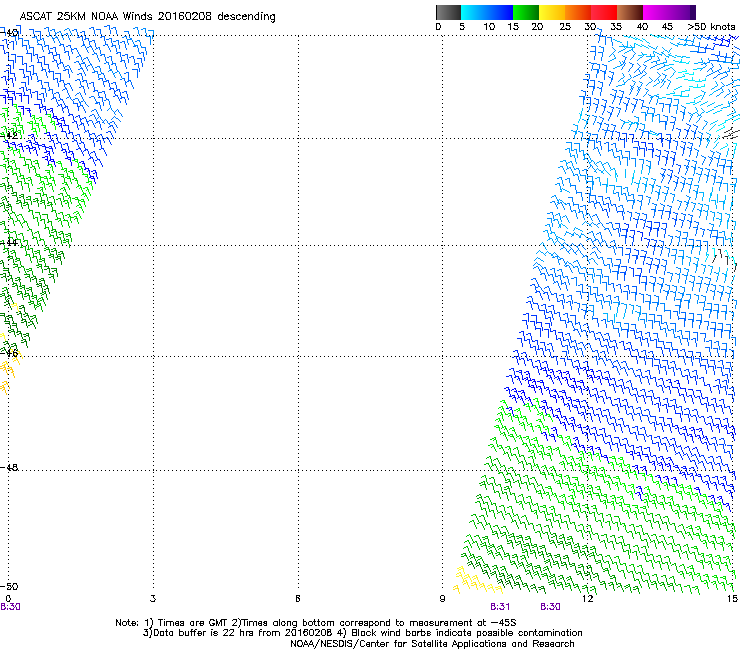Pick the orange 25-30 knots legend segment
The width and height of the screenshot is (740, 650).
pos(578,12)
